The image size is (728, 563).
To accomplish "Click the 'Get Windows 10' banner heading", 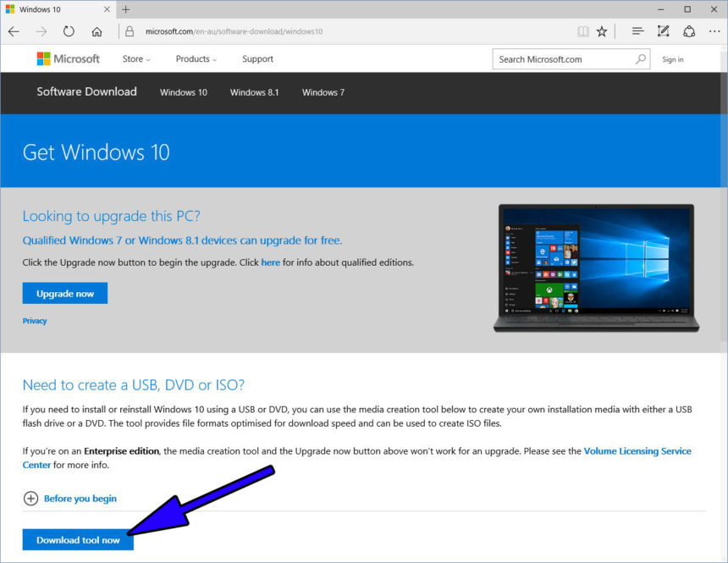I will pos(97,152).
